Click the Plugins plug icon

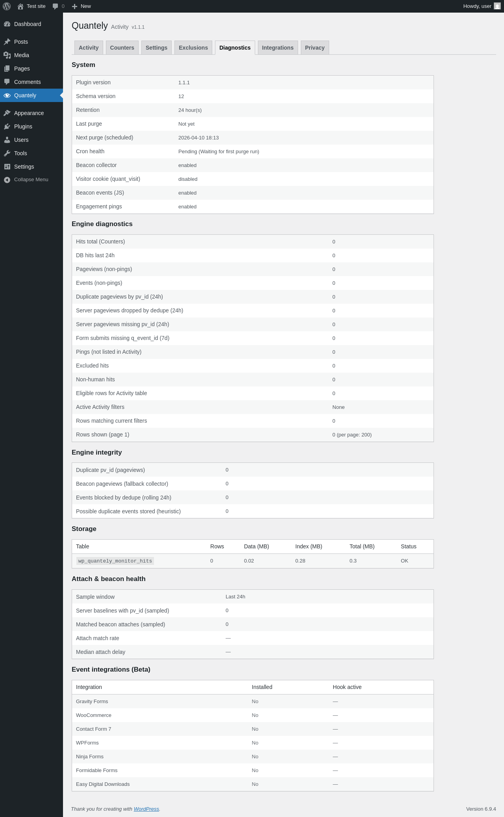(7, 126)
